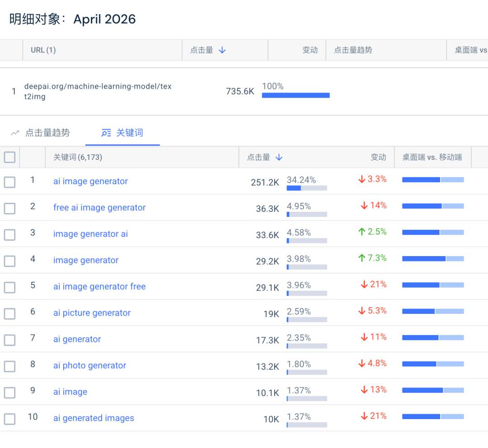Screen dimensions: 488x448
Task: Click desktop vs mobile bar for ai generated images
Action: point(433,416)
